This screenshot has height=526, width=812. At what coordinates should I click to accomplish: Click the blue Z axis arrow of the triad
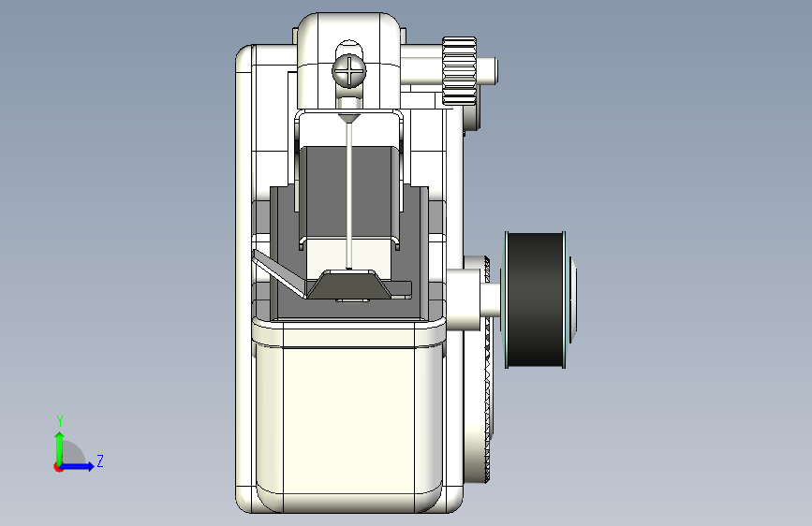click(78, 466)
